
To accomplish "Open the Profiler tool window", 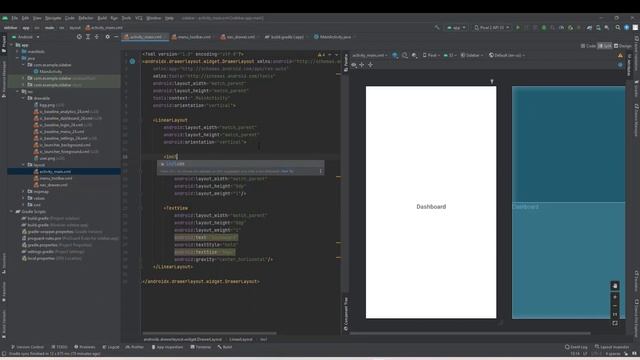I will 135,347.
